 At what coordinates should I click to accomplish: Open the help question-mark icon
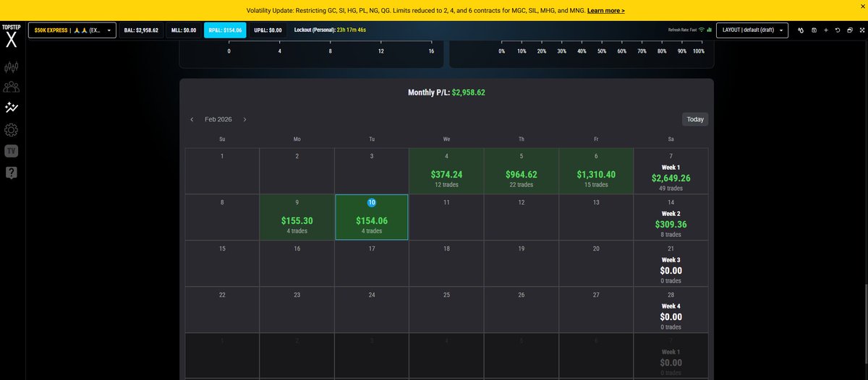(x=11, y=173)
